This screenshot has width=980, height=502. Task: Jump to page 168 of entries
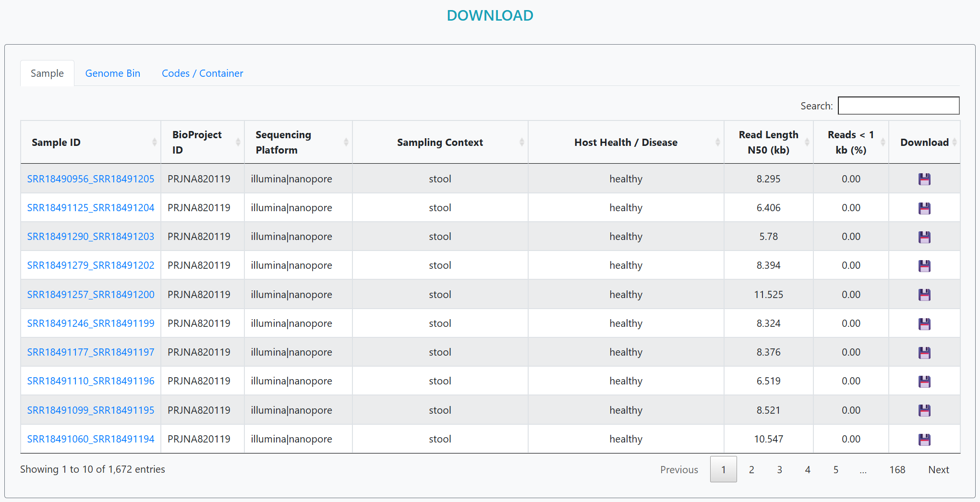pos(897,470)
